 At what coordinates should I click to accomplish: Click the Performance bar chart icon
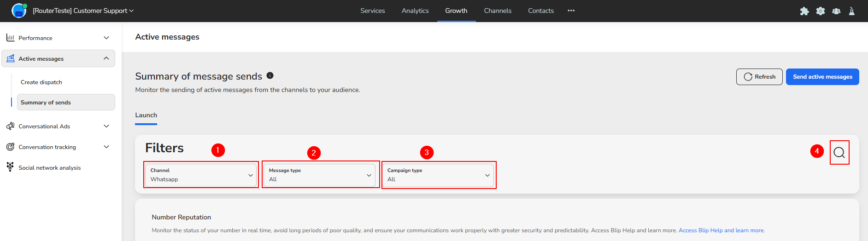coord(10,38)
